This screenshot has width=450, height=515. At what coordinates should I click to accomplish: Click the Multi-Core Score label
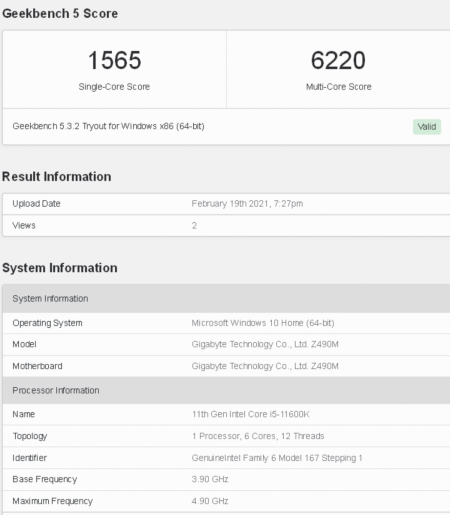coord(339,87)
